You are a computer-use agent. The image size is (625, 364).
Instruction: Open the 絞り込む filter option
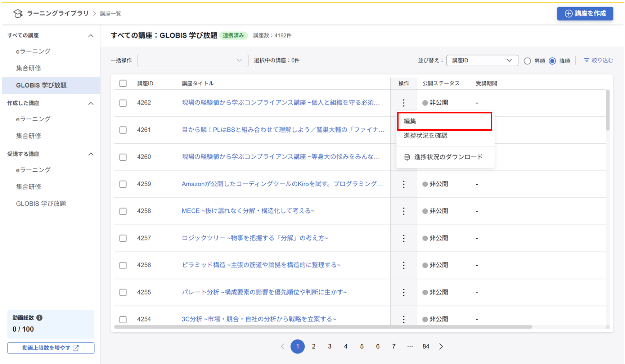(x=598, y=60)
